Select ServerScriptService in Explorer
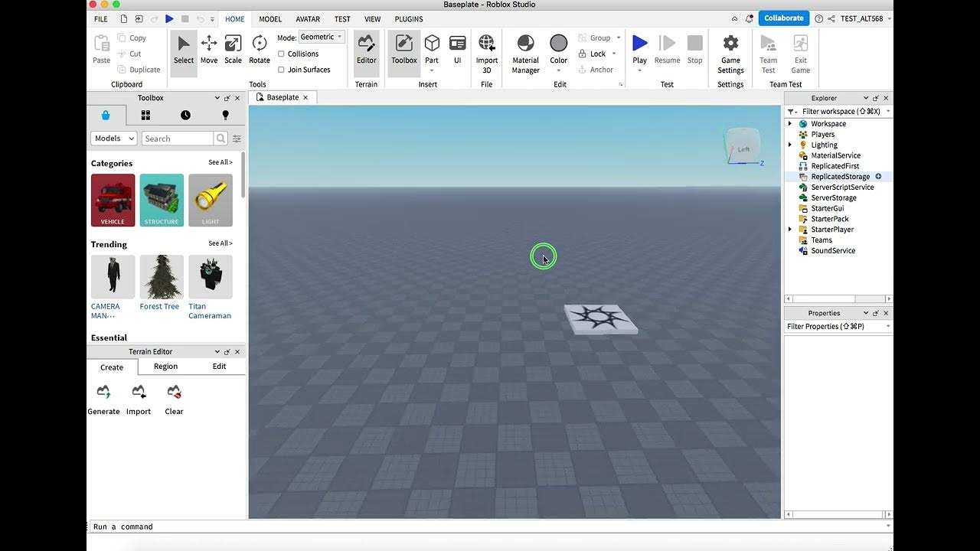Screen dimensions: 980x551 click(841, 187)
